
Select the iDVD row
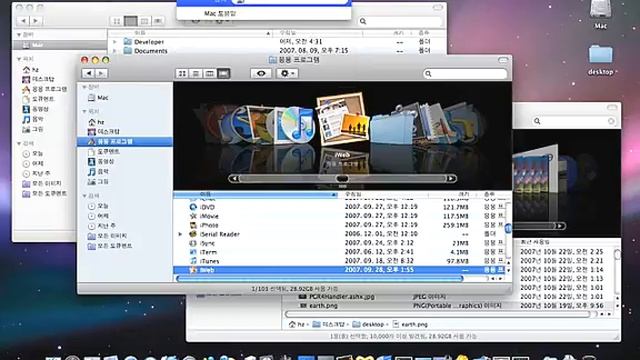pos(340,207)
